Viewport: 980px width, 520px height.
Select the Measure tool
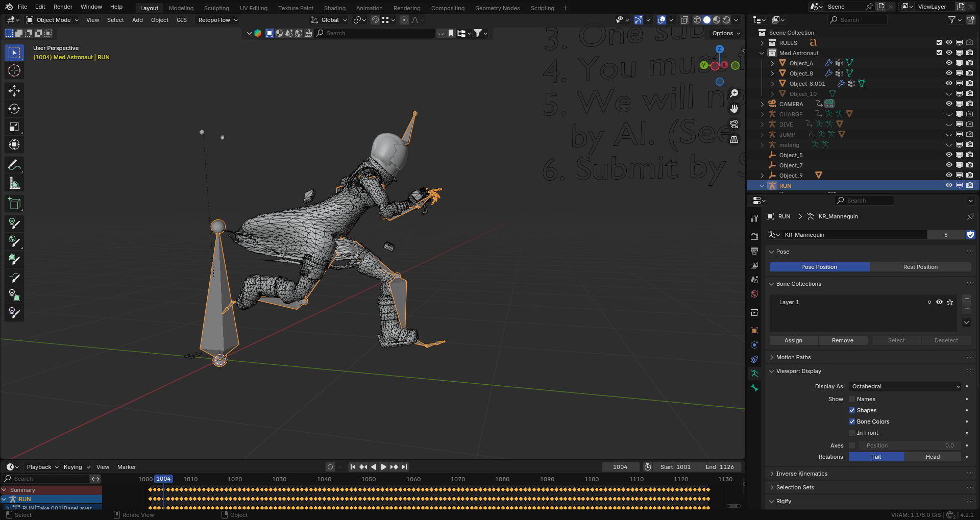(14, 183)
